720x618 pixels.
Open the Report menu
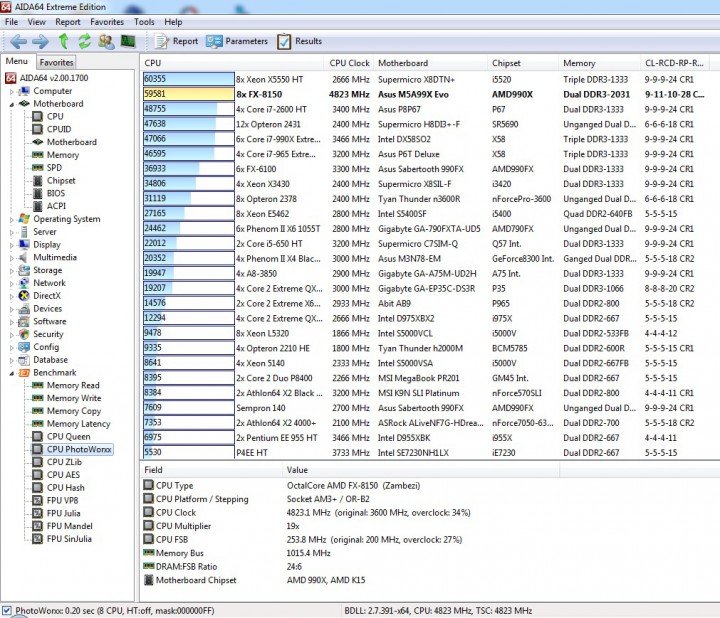[68, 22]
